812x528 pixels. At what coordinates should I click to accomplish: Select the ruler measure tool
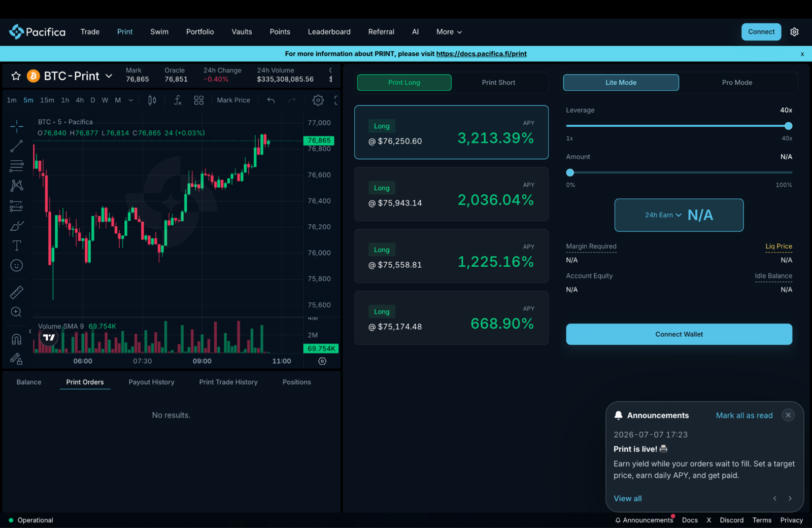17,292
